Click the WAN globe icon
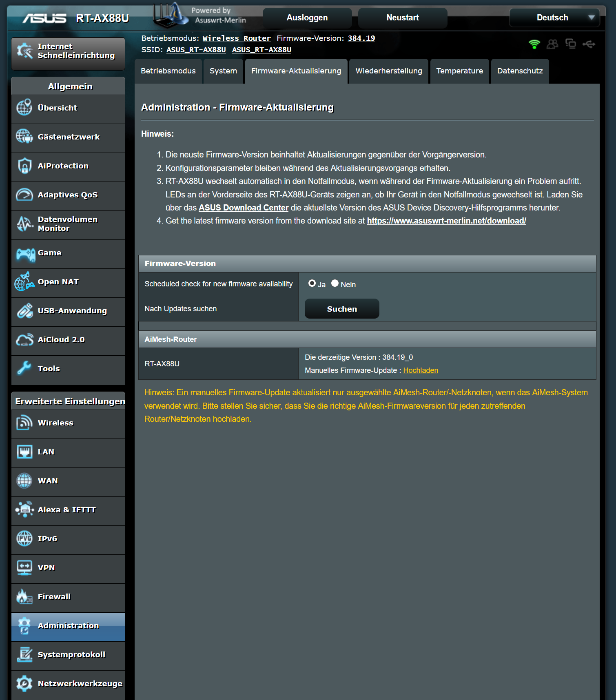The height and width of the screenshot is (700, 616). coord(24,481)
